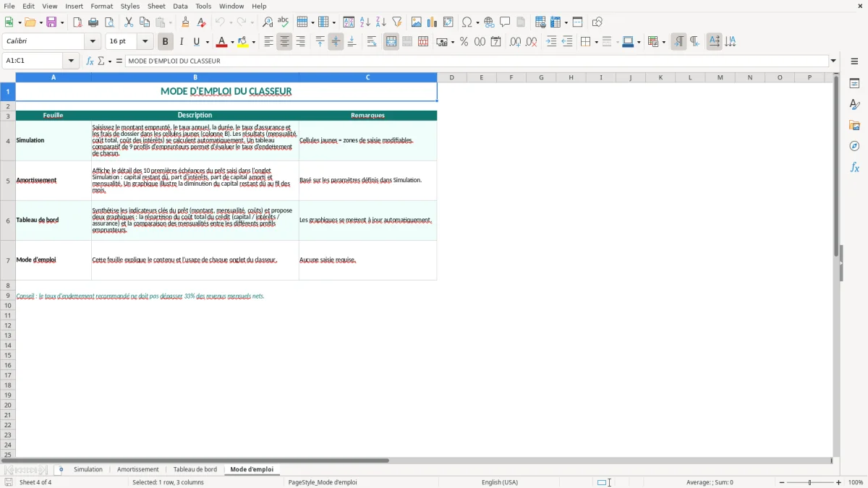The height and width of the screenshot is (488, 868).
Task: Run the spelling check
Action: pyautogui.click(x=284, y=22)
